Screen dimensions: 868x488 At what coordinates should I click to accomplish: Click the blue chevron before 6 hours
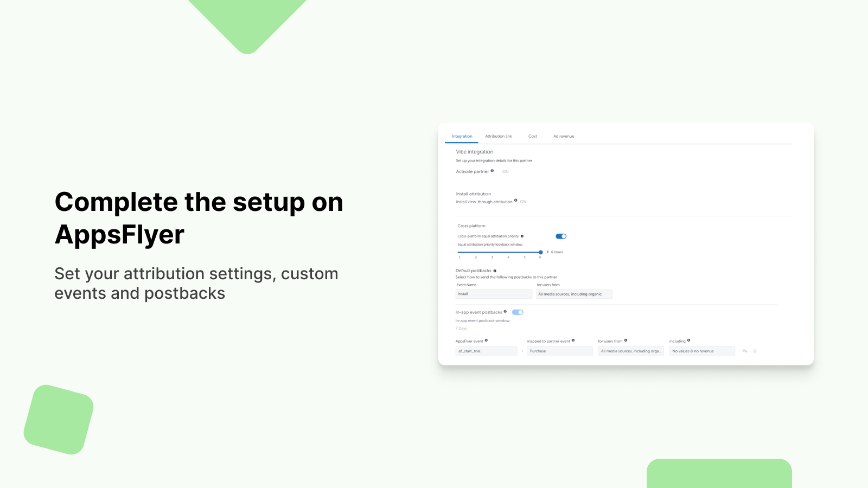(x=547, y=252)
